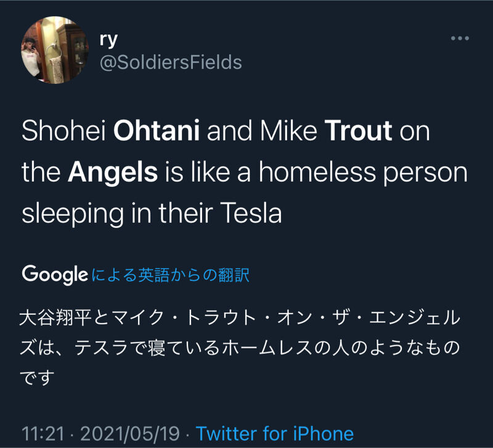Click the bold word Trout

point(358,131)
